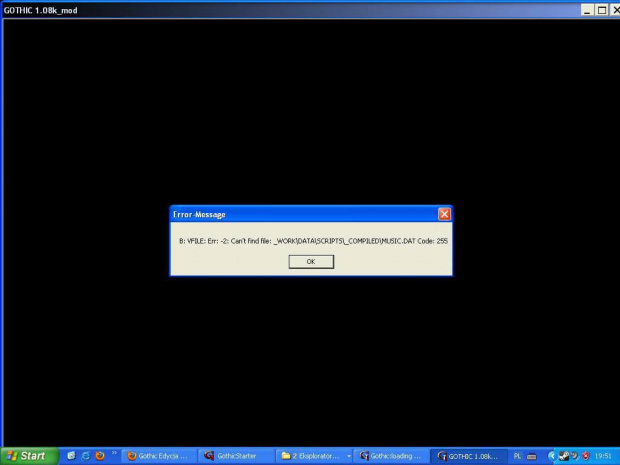The width and height of the screenshot is (620, 465).
Task: Open the 2 Eksplorator taskbar group
Action: [x=314, y=456]
